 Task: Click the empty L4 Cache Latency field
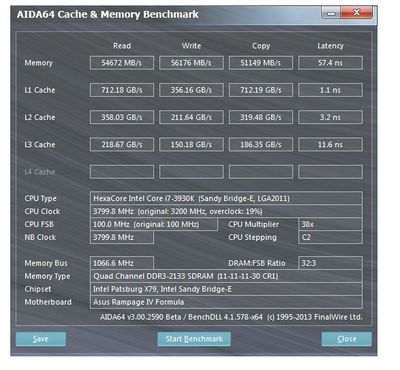click(x=330, y=172)
